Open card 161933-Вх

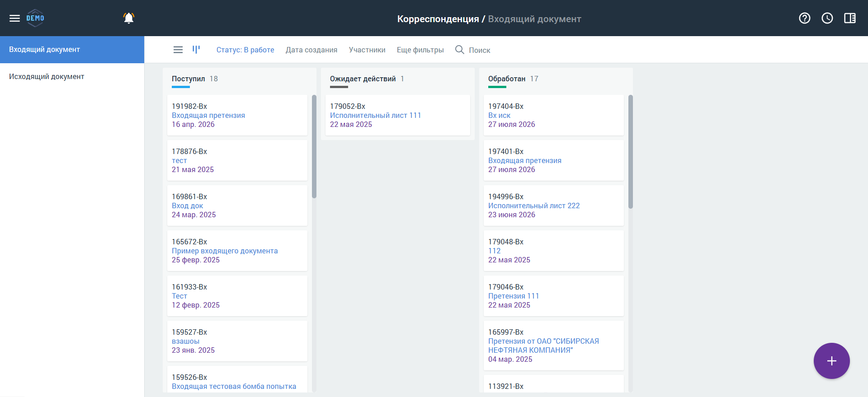point(237,296)
